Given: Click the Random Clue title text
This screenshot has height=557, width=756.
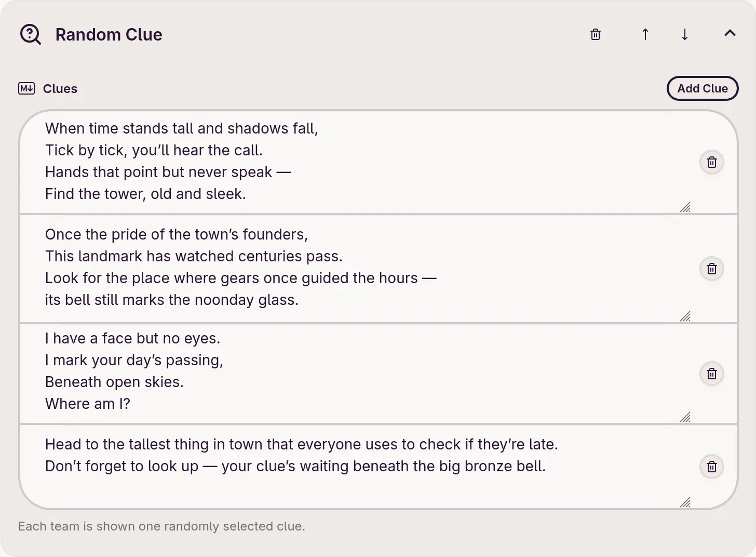Looking at the screenshot, I should click(109, 35).
